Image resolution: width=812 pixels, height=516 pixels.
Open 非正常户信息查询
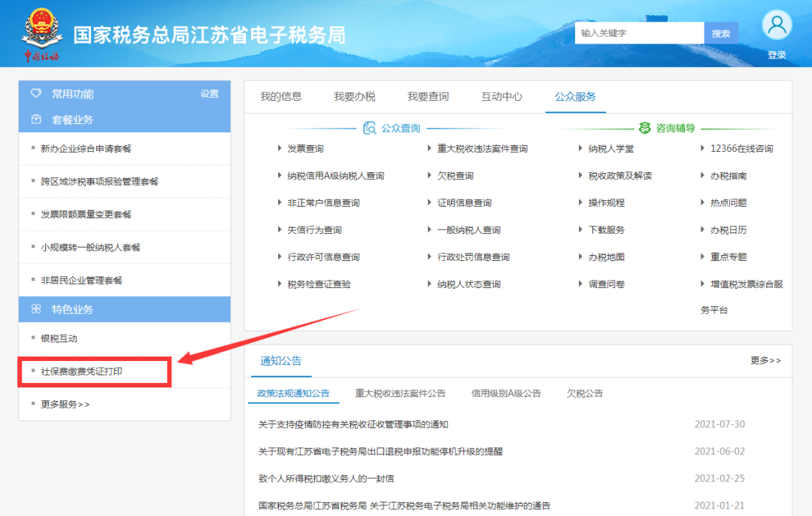[323, 202]
